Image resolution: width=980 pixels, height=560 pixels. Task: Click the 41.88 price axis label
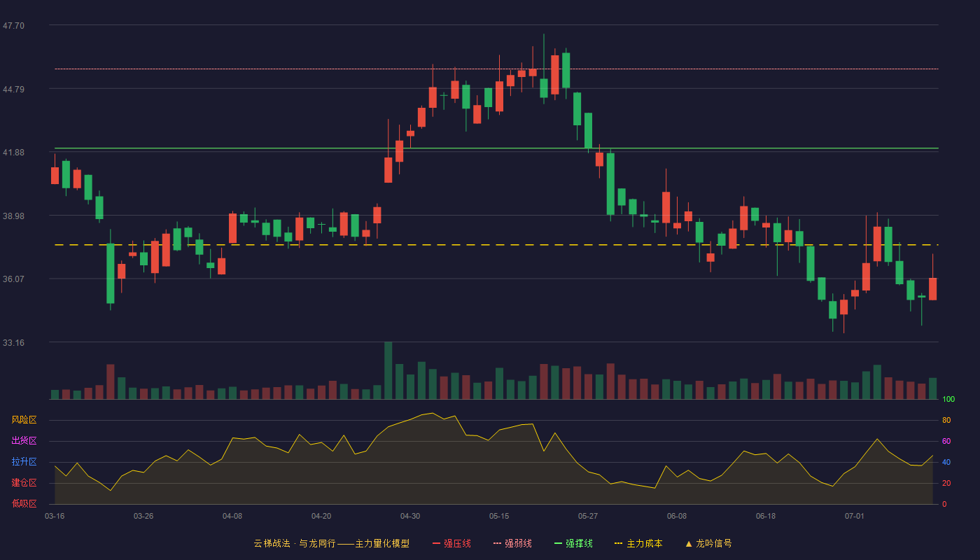tap(13, 153)
